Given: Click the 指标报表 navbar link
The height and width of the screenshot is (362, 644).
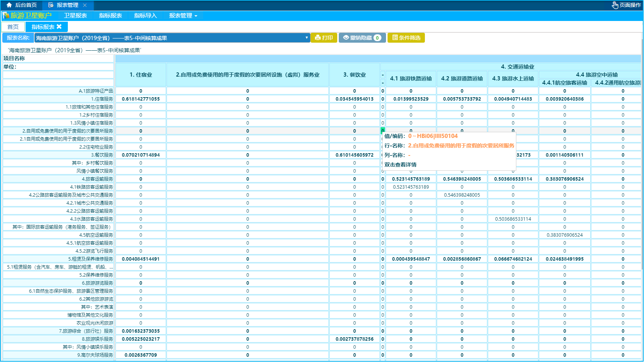Looking at the screenshot, I should point(110,16).
